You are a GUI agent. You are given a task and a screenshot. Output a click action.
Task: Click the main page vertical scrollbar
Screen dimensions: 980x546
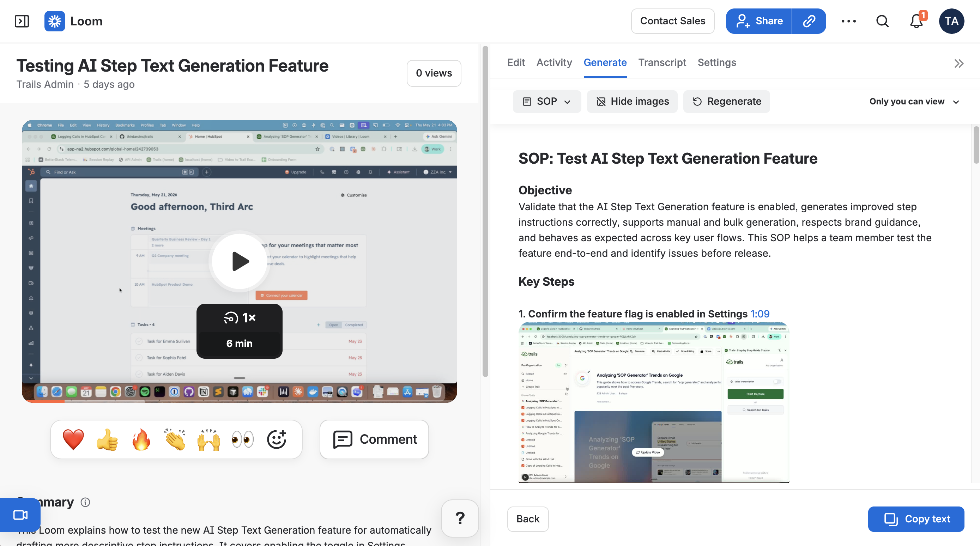pos(485,212)
